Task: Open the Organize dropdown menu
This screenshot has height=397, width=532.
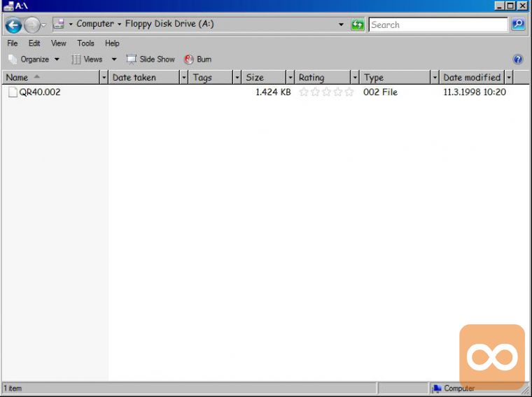Action: tap(34, 60)
